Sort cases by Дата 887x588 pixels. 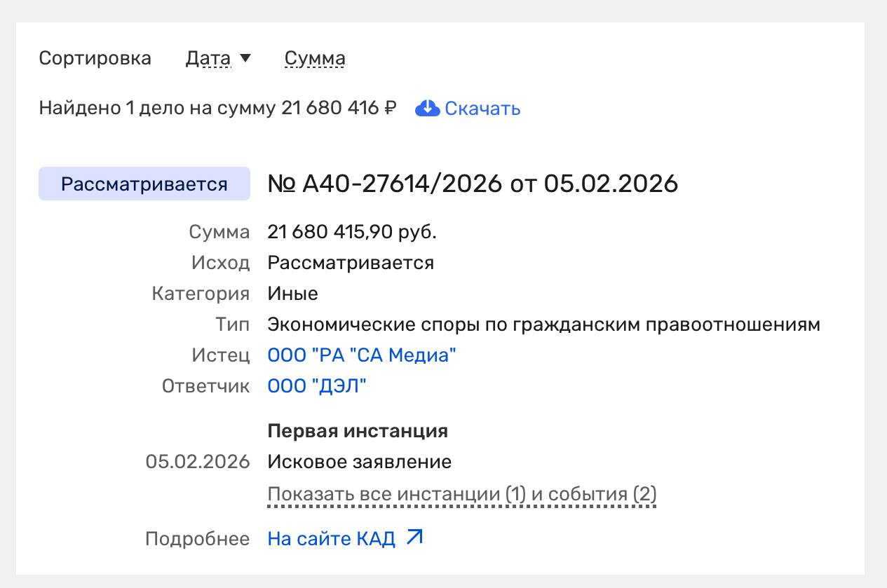coord(208,58)
